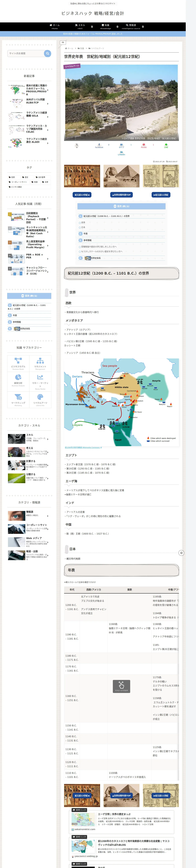The width and height of the screenshot is (196, 868).
Task: Click the purple リベラルアーツ label on hero image
Action: pos(72,66)
